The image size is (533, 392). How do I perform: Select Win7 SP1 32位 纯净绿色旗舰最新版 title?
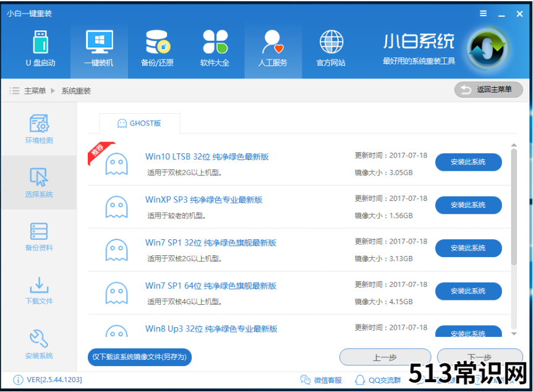pyautogui.click(x=211, y=243)
